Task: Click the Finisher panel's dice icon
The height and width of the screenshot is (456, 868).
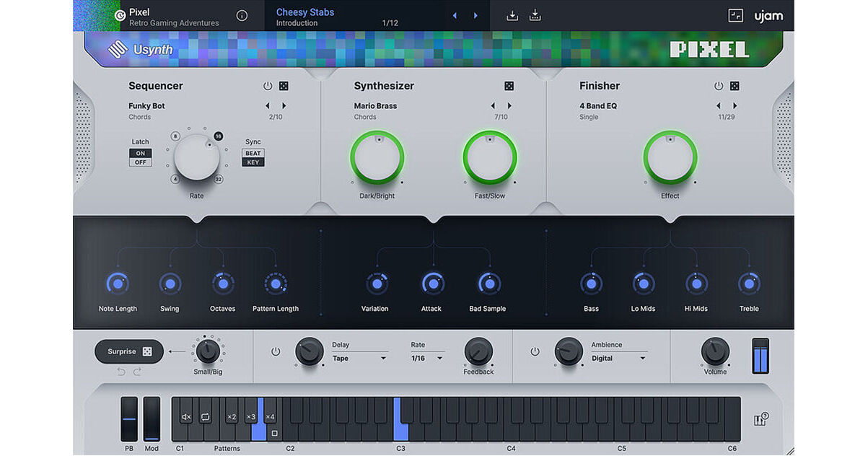Action: [x=735, y=85]
